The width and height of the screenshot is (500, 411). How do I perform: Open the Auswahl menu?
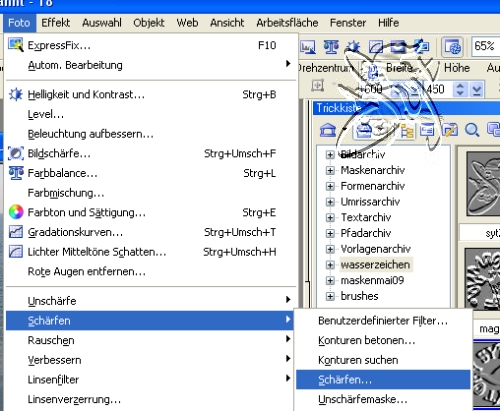pos(102,23)
